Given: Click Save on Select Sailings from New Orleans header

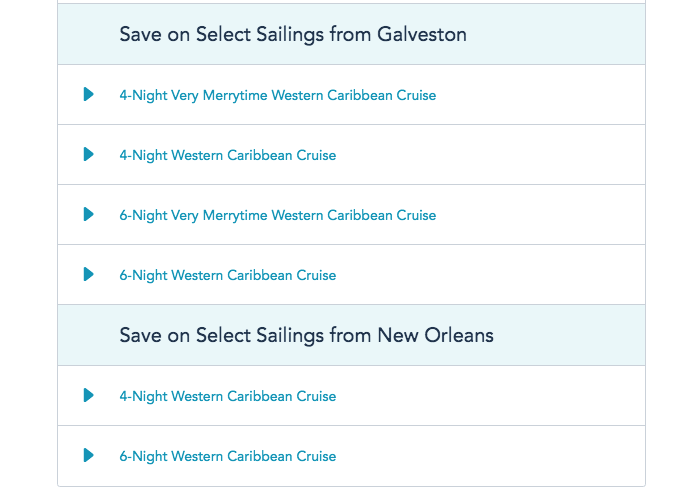Looking at the screenshot, I should (306, 336).
